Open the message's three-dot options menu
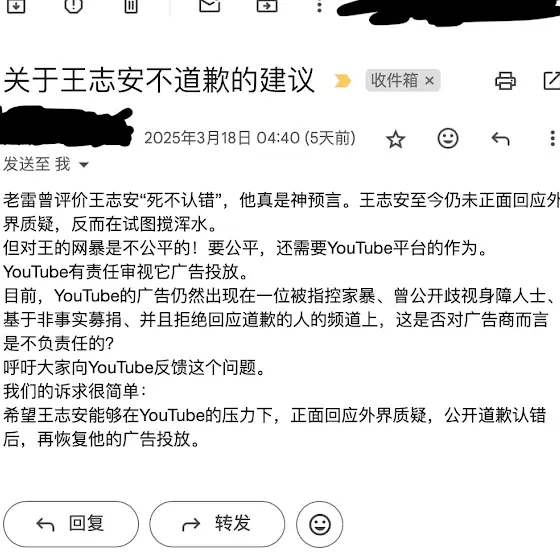 pos(552,138)
